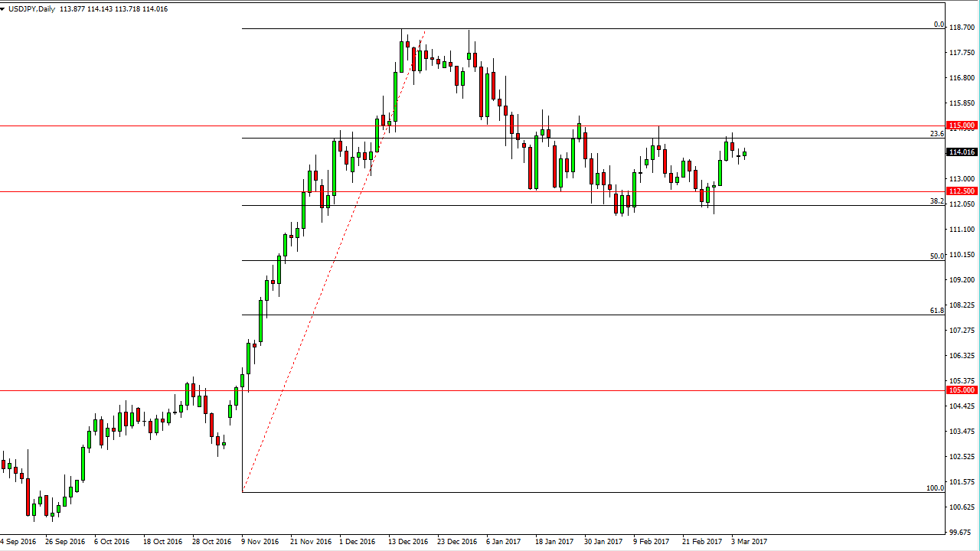Click the 3 Mar 2017 date label
This screenshot has width=980, height=551.
coord(750,542)
